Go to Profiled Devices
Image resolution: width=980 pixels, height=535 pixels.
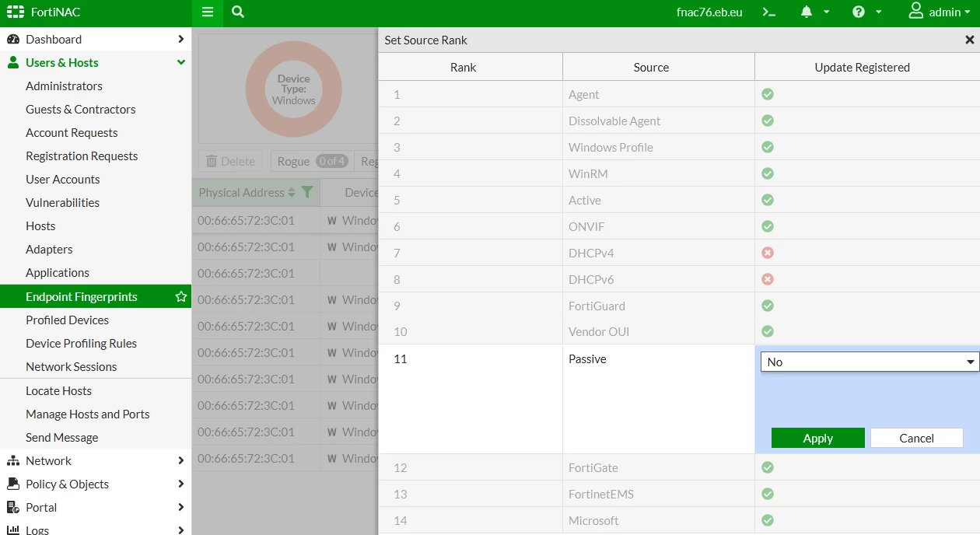67,320
